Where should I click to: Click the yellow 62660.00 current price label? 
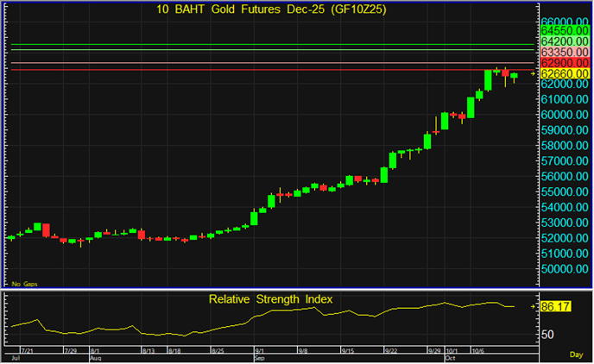565,74
